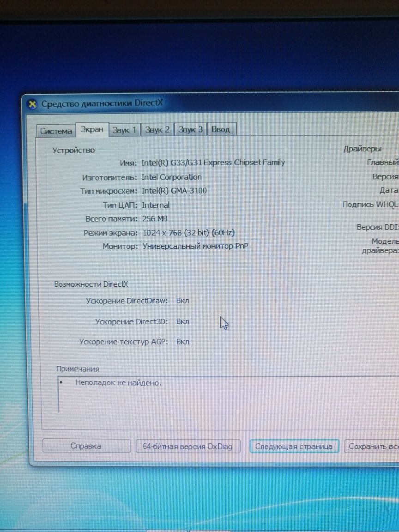
Task: Click the Неполадок не найдено note
Action: tap(118, 383)
